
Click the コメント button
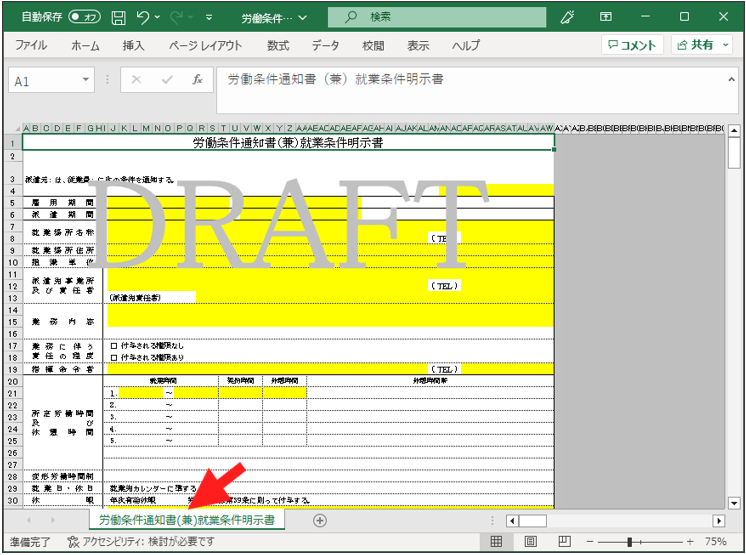point(632,45)
